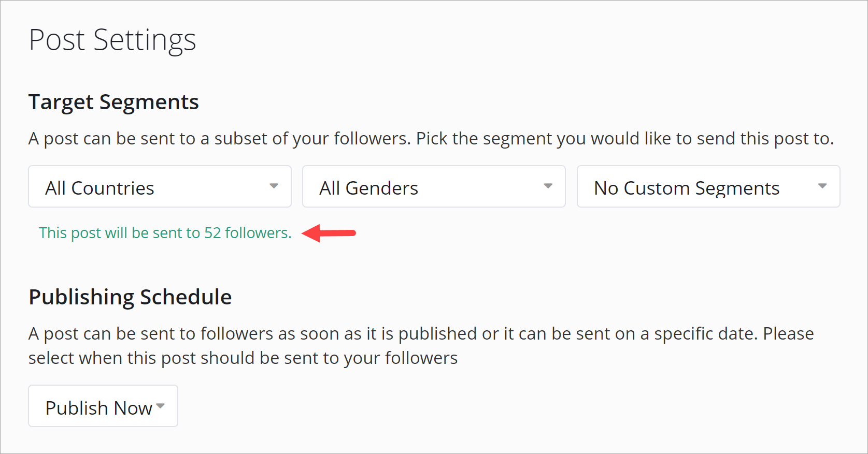Click the caret icon beside No Custom Segments
The width and height of the screenshot is (868, 454).
click(822, 186)
